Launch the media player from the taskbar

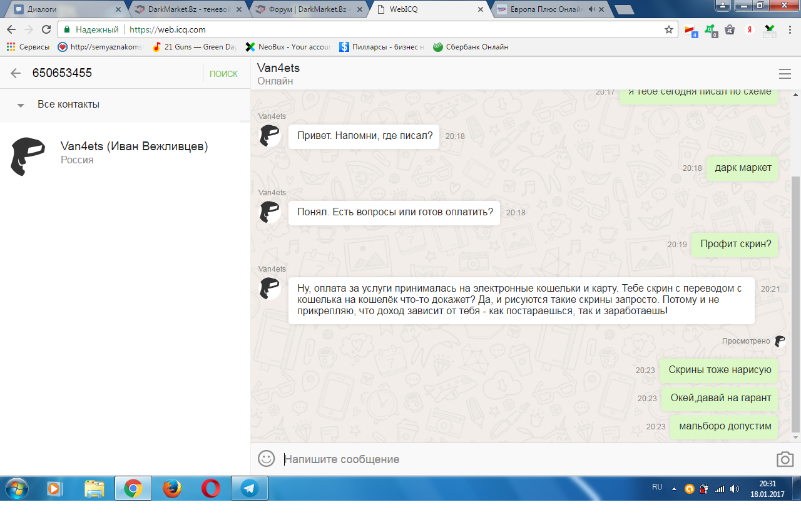[54, 488]
